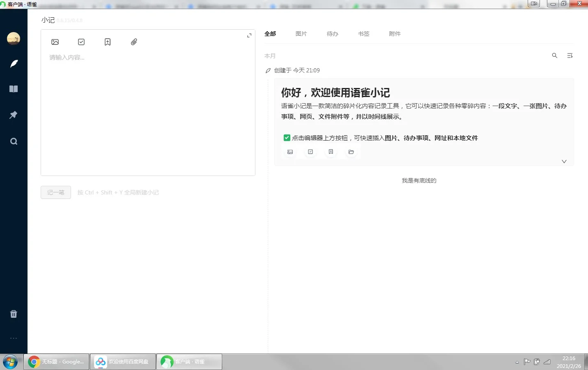Image resolution: width=588 pixels, height=370 pixels.
Task: Show hidden tray icons arrow
Action: pyautogui.click(x=517, y=362)
